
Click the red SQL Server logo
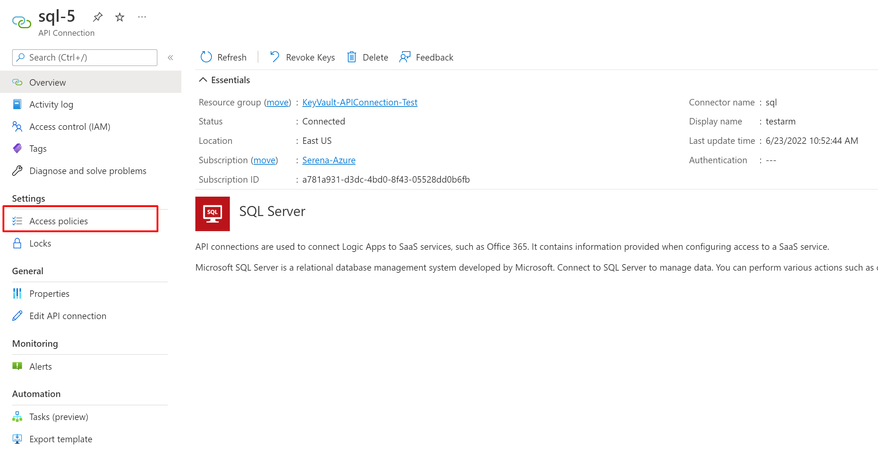point(213,214)
